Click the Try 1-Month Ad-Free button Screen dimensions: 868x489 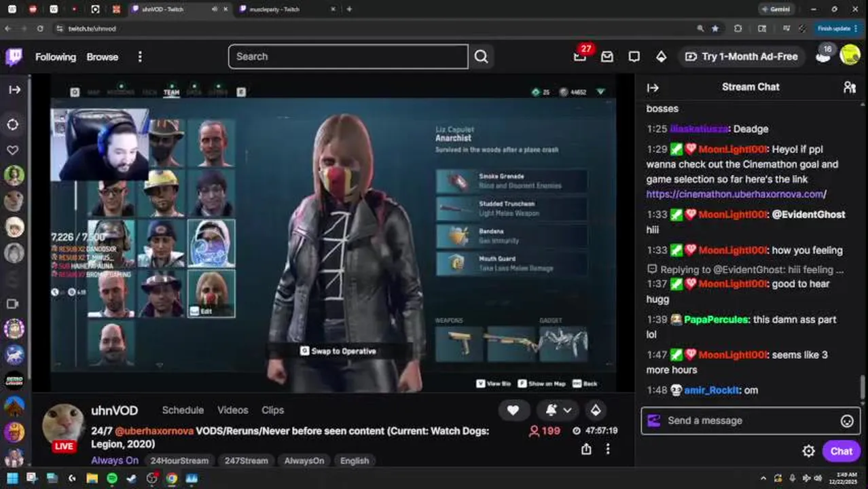pos(742,57)
